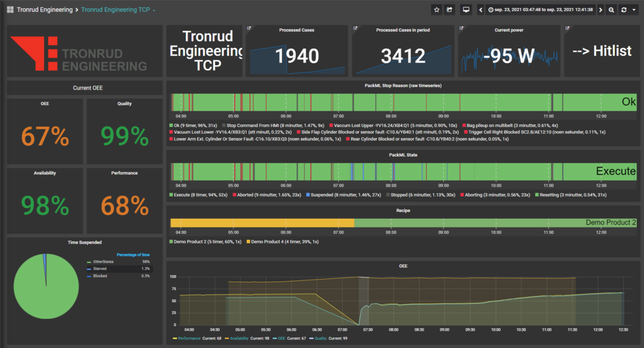Click the 98% Availability gauge value

45,206
